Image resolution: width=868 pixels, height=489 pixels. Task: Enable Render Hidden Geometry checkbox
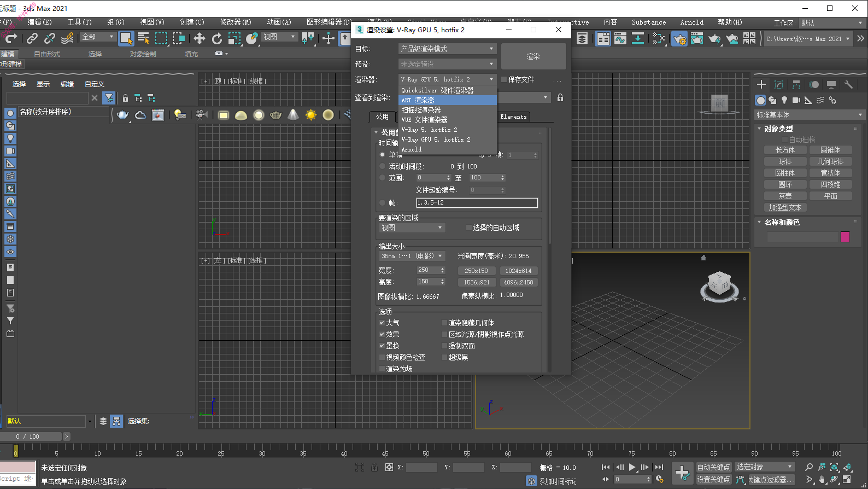[x=444, y=323]
